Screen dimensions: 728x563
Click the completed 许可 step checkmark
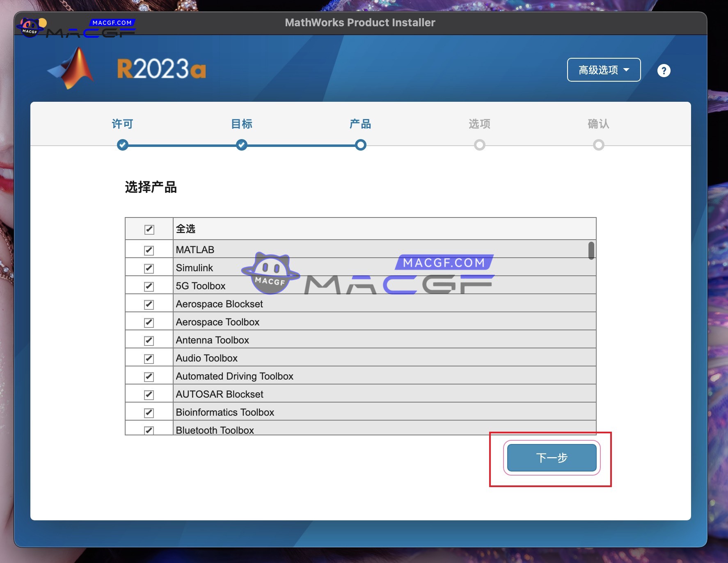122,145
